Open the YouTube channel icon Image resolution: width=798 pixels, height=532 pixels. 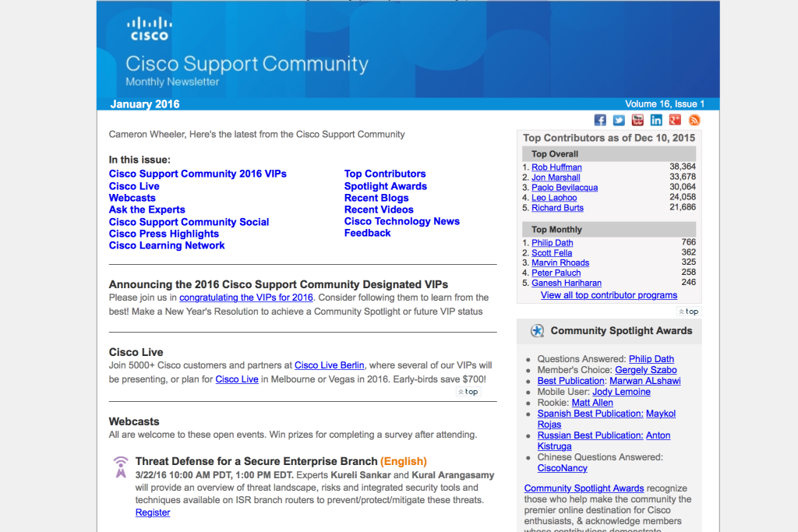[x=637, y=120]
